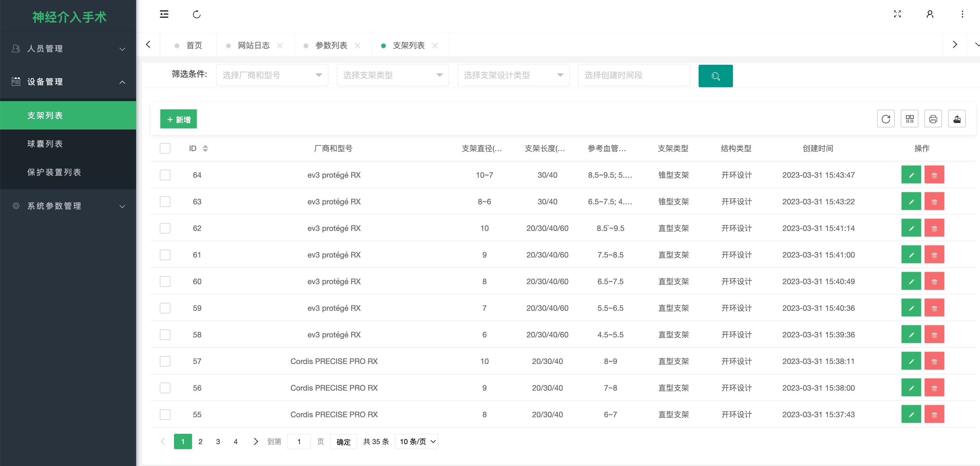
Task: Edit row with ID 55
Action: pyautogui.click(x=911, y=414)
